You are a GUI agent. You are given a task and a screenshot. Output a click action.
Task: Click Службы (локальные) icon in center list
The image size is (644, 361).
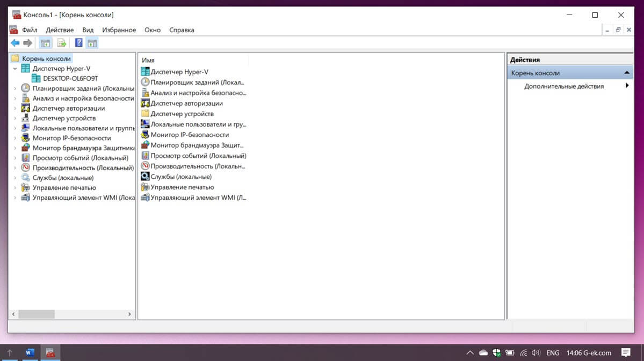(x=145, y=177)
